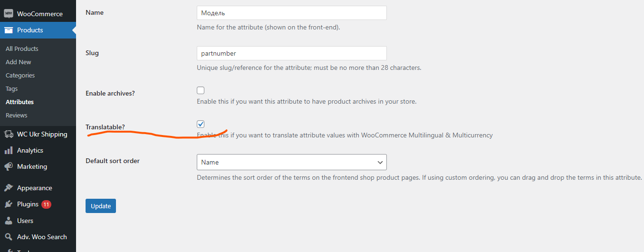Image resolution: width=644 pixels, height=252 pixels.
Task: Click the Add New products link
Action: pos(19,62)
